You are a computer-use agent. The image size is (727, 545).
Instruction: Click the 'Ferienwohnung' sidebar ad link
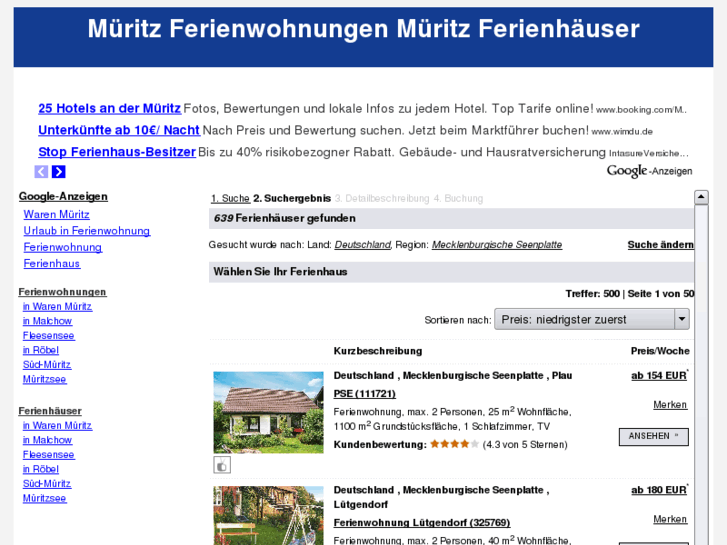(x=63, y=247)
